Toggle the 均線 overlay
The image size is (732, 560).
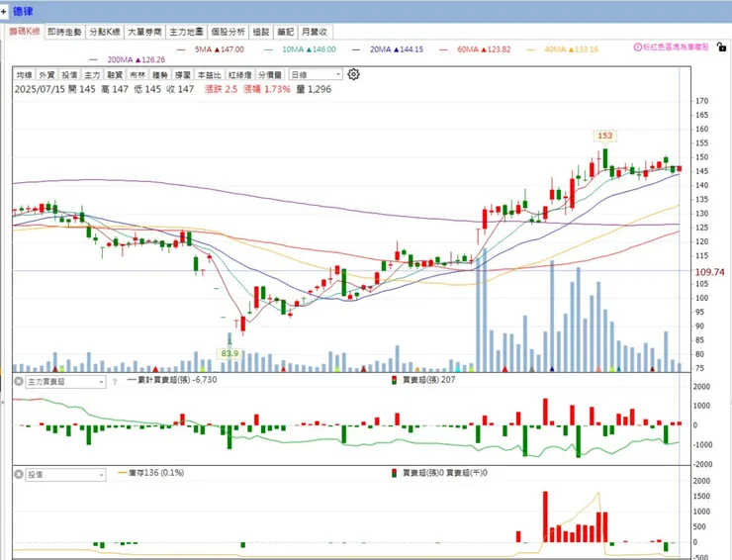(x=25, y=75)
